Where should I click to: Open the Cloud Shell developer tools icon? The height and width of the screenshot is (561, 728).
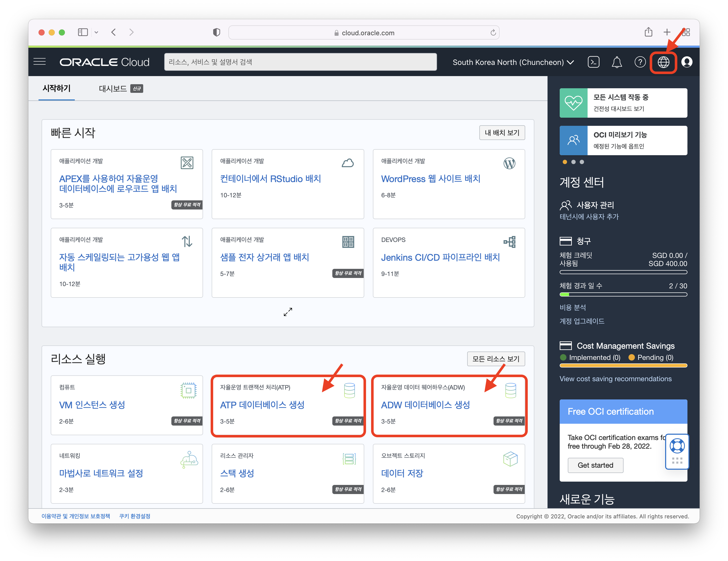pos(593,62)
